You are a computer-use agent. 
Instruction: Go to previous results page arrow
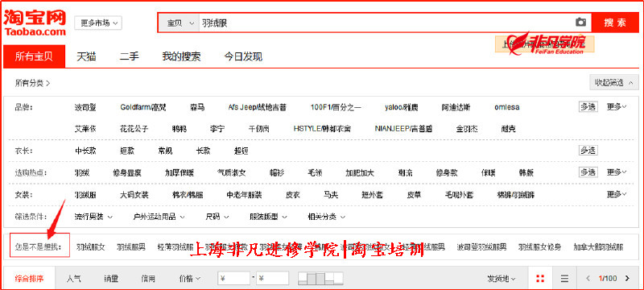pos(588,279)
